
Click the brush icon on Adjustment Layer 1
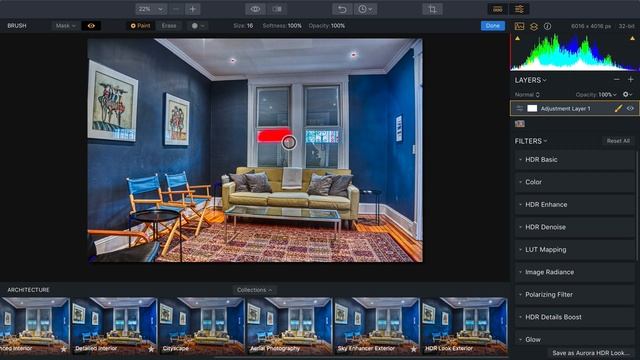618,109
